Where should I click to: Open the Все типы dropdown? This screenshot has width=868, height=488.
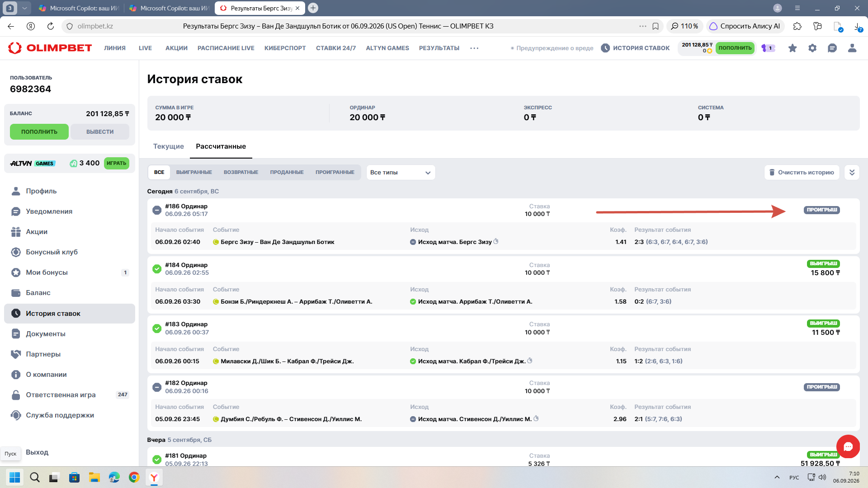(x=401, y=172)
